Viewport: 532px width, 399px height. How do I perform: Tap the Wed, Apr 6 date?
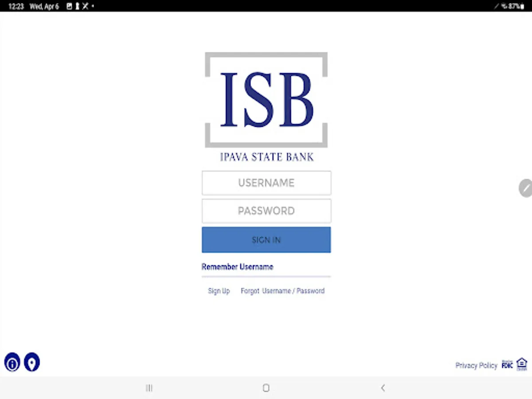44,6
